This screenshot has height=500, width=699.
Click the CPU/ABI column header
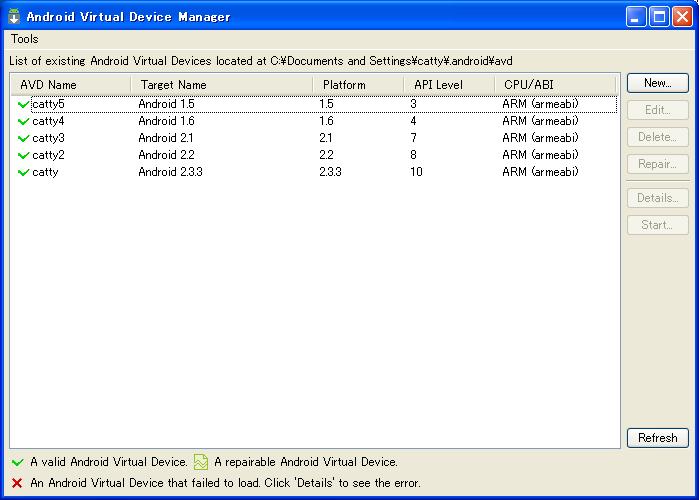[555, 85]
